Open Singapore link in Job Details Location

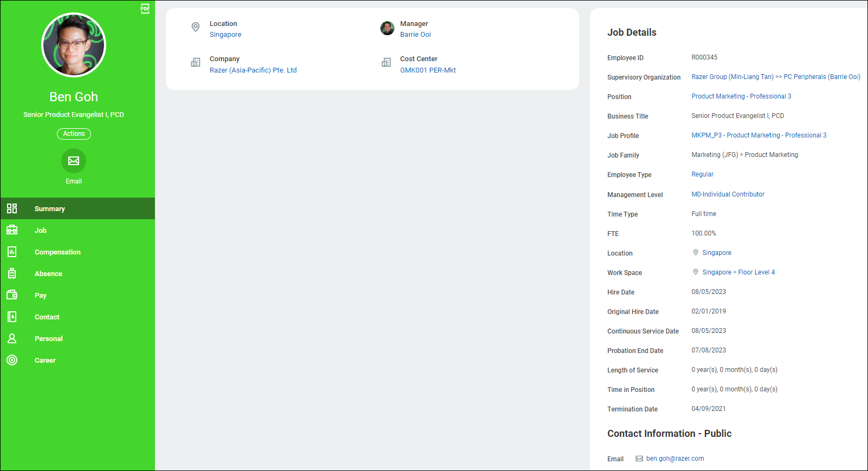[717, 253]
